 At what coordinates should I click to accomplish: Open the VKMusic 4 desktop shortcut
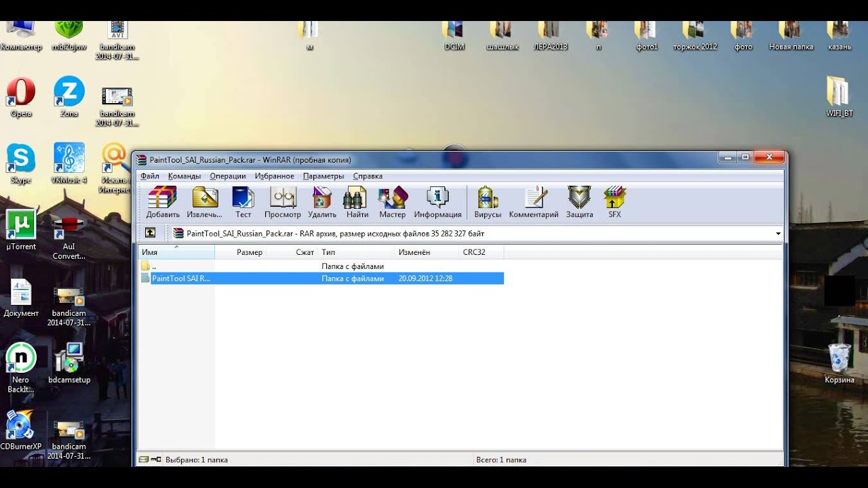[x=69, y=164]
